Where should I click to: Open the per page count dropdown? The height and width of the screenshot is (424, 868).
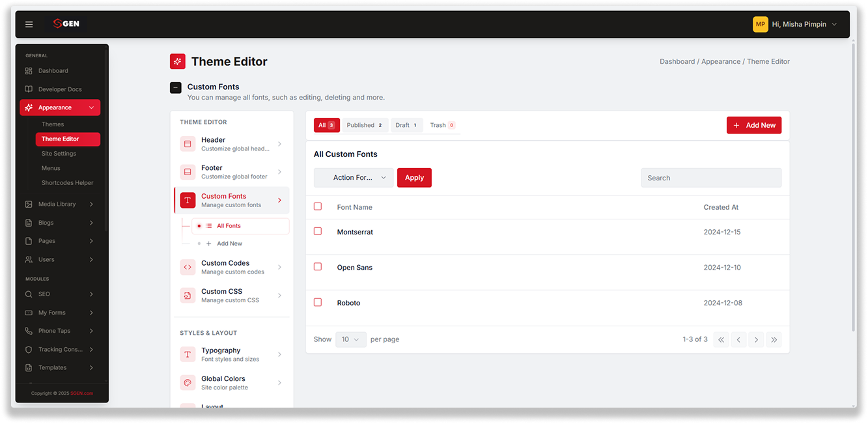point(351,339)
